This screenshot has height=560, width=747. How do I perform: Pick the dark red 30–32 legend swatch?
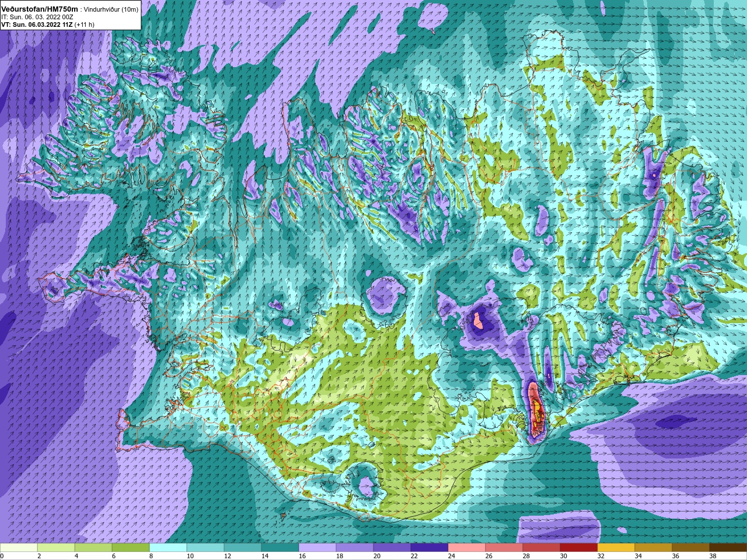[579, 548]
